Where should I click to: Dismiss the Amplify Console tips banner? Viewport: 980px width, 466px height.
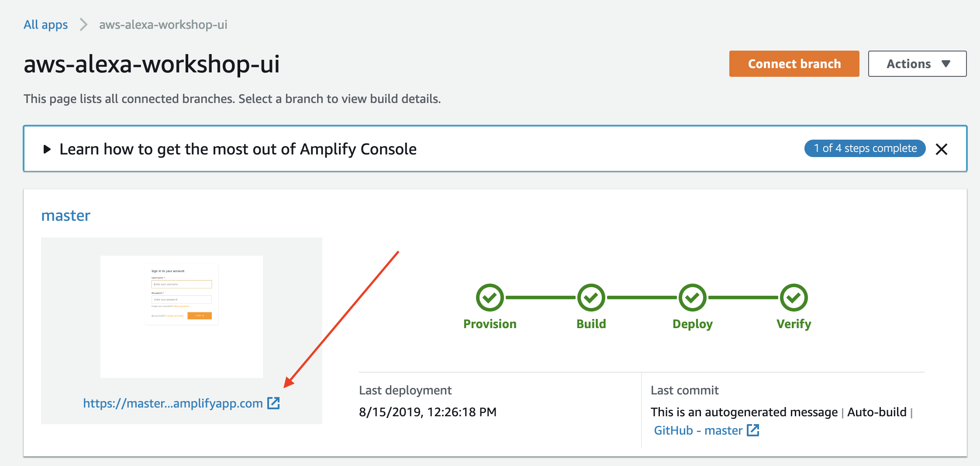942,149
